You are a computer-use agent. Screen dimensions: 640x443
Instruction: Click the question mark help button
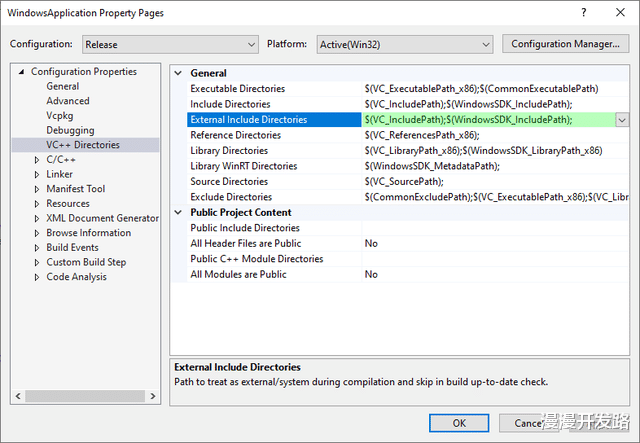point(584,13)
